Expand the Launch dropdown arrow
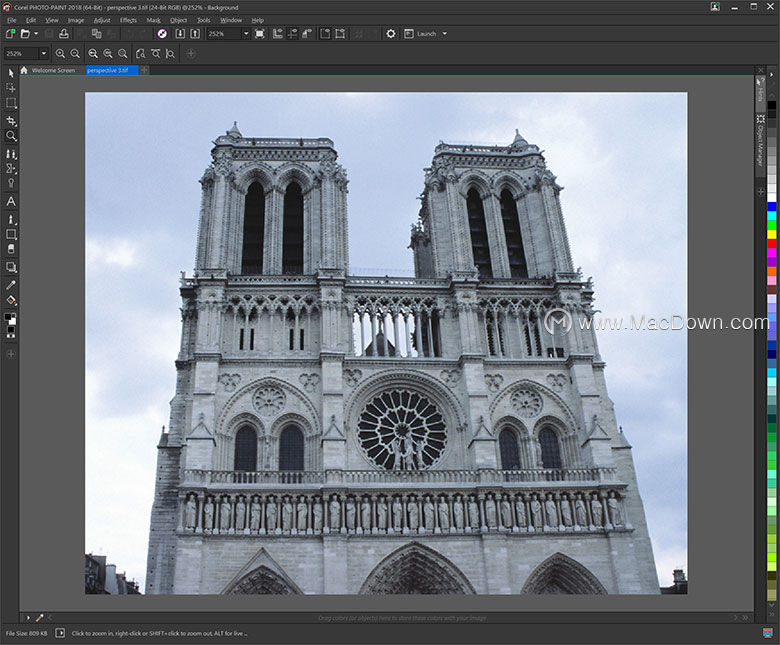Screen dimensions: 780x645 (x=445, y=34)
